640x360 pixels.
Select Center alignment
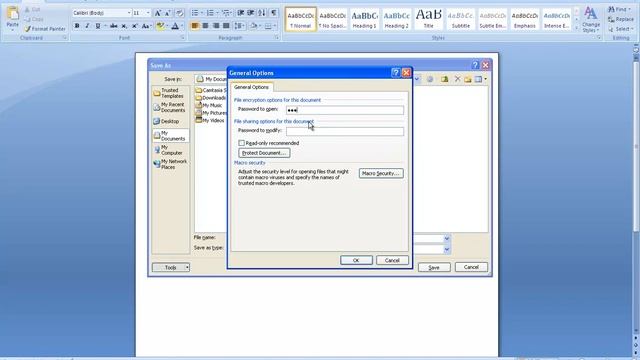(205, 26)
